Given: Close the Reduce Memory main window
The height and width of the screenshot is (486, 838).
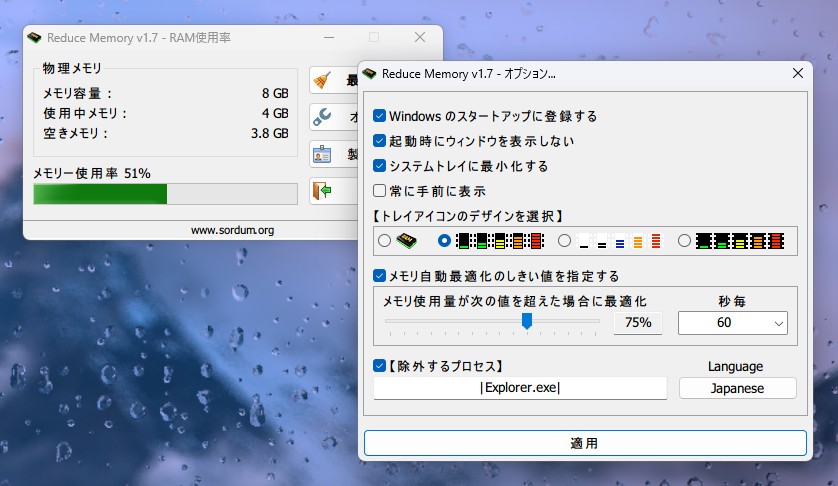Looking at the screenshot, I should (420, 37).
